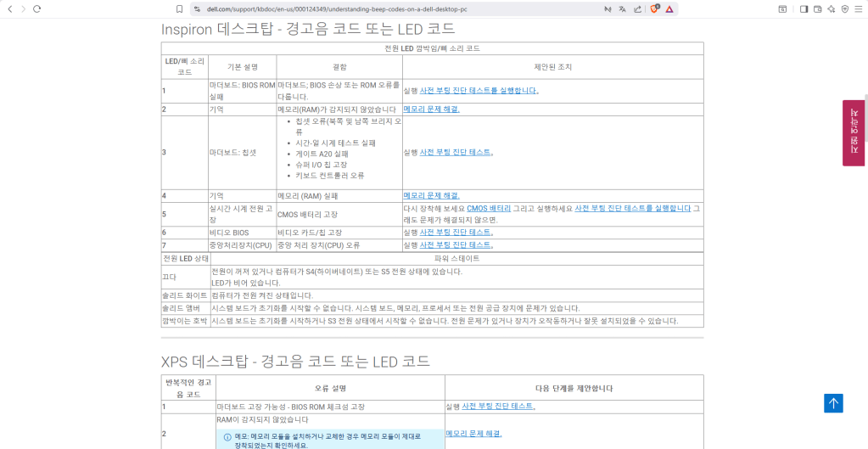
Task: Open the tab search icon
Action: click(783, 8)
